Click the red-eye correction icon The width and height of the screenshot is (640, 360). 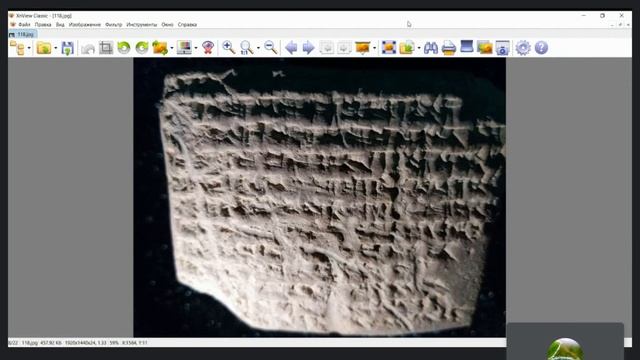click(x=208, y=48)
